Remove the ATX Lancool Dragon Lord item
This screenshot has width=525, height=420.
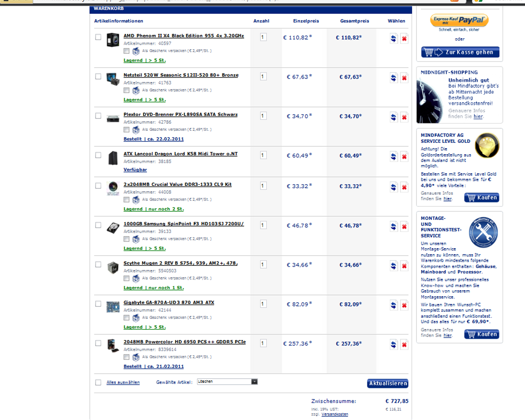tap(404, 157)
